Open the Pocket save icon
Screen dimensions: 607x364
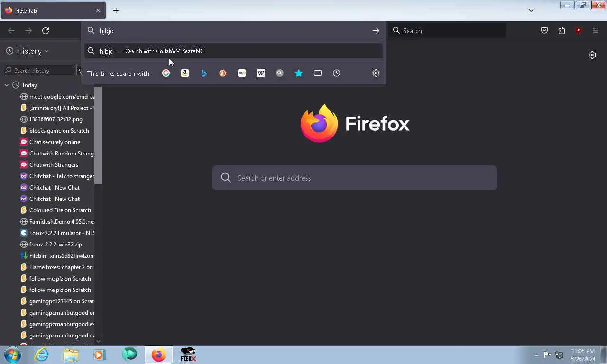tap(544, 31)
